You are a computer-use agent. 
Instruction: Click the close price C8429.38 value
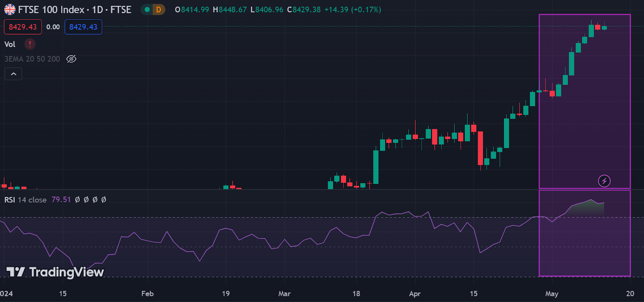click(304, 10)
